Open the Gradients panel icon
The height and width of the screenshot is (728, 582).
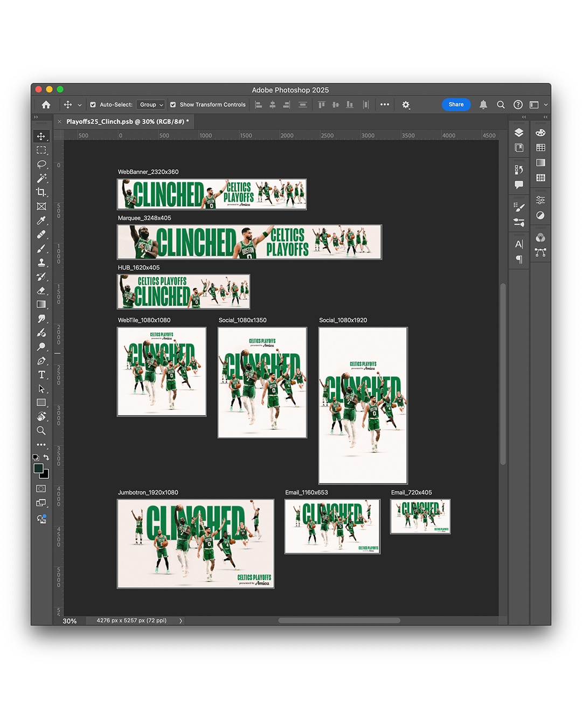(x=541, y=163)
